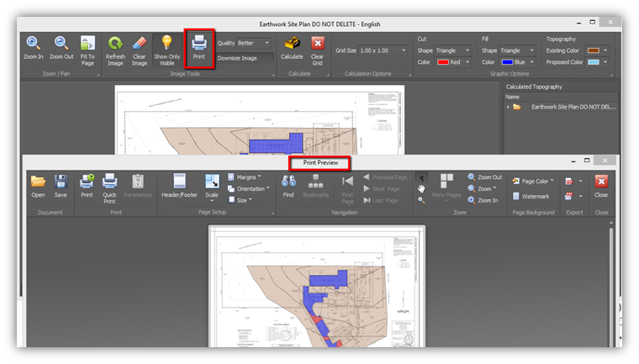The image size is (639, 364).
Task: Open Margins dropdown
Action: (245, 177)
